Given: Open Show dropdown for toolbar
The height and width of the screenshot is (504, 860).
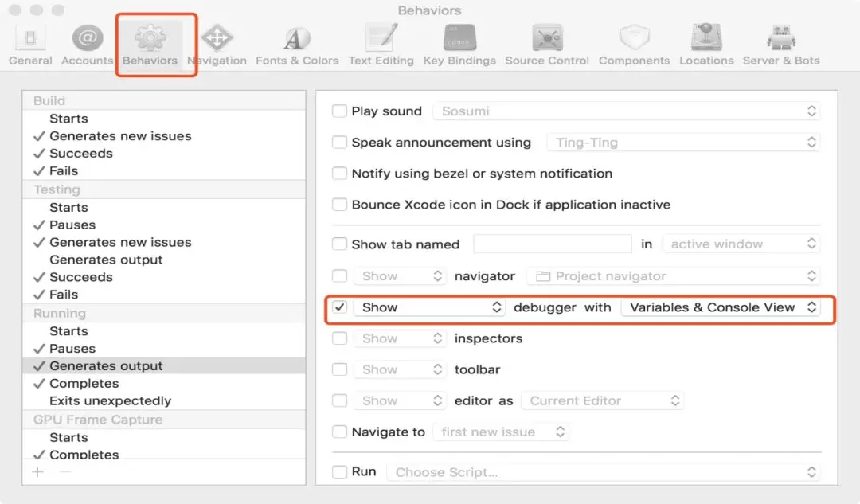Looking at the screenshot, I should pos(399,369).
